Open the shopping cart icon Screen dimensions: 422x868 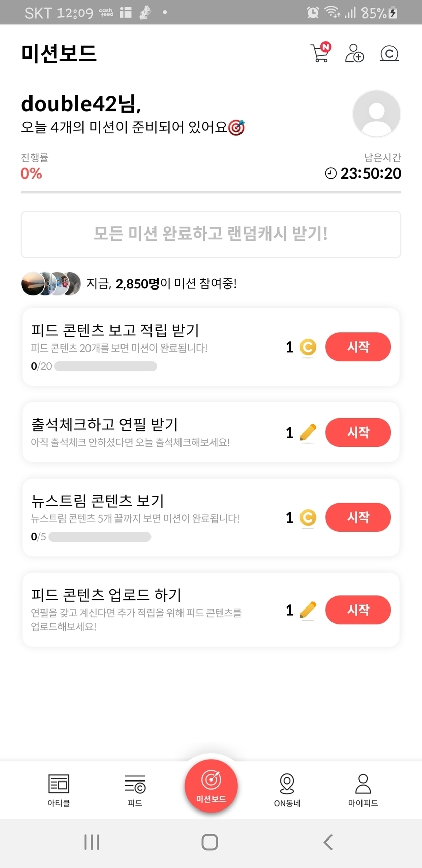pos(320,53)
